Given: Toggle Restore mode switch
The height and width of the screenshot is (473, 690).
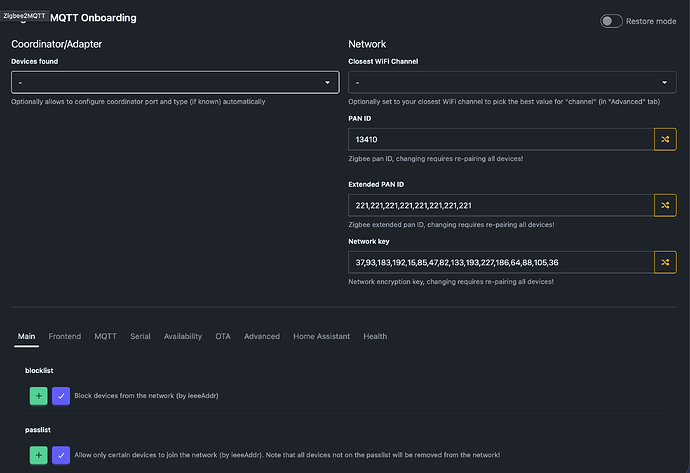Looking at the screenshot, I should click(611, 21).
